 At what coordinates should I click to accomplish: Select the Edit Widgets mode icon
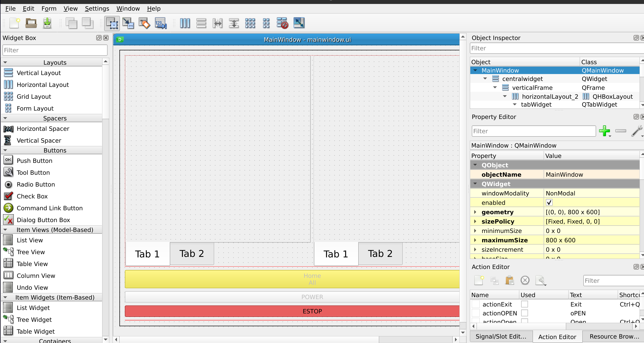coord(112,23)
